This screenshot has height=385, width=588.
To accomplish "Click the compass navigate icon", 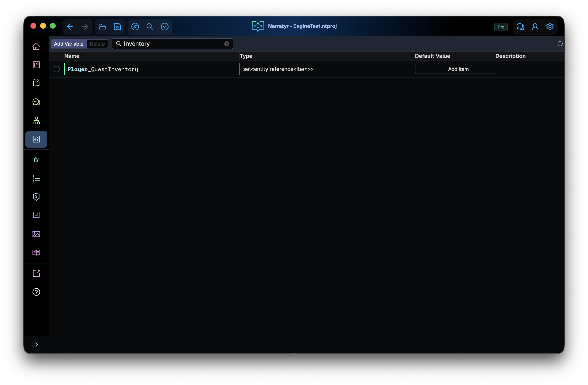I will pyautogui.click(x=135, y=26).
